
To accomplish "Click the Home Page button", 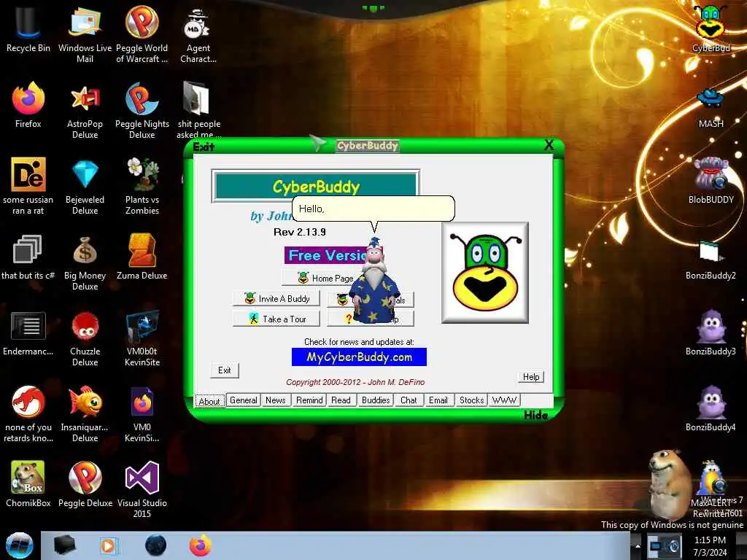I will pos(324,278).
